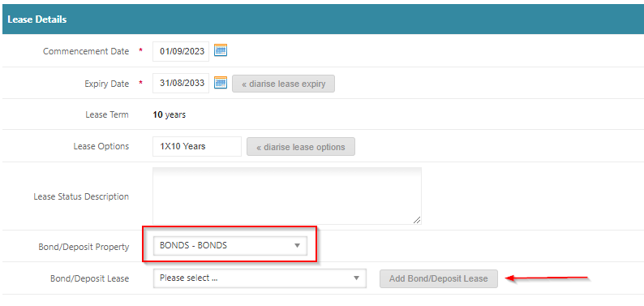Screen dimensions: 644x306
Task: Click inside Lease Status Description textarea
Action: (286, 196)
